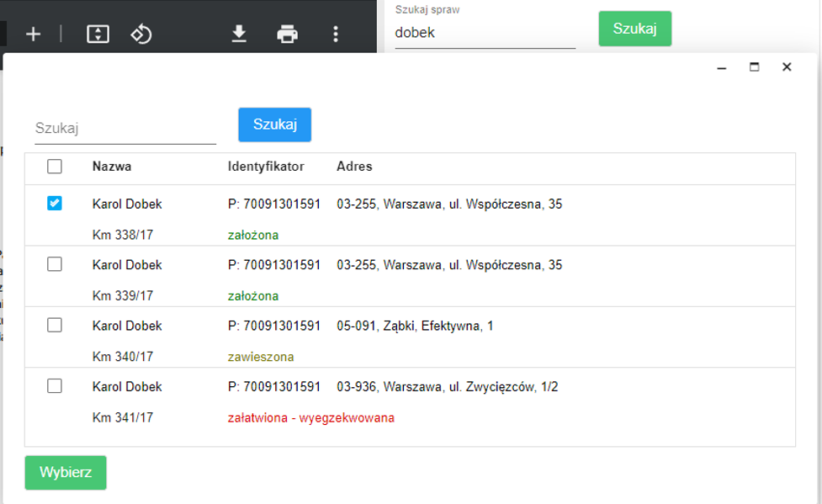822x504 pixels.
Task: Open the three-dot more options menu
Action: [x=336, y=34]
